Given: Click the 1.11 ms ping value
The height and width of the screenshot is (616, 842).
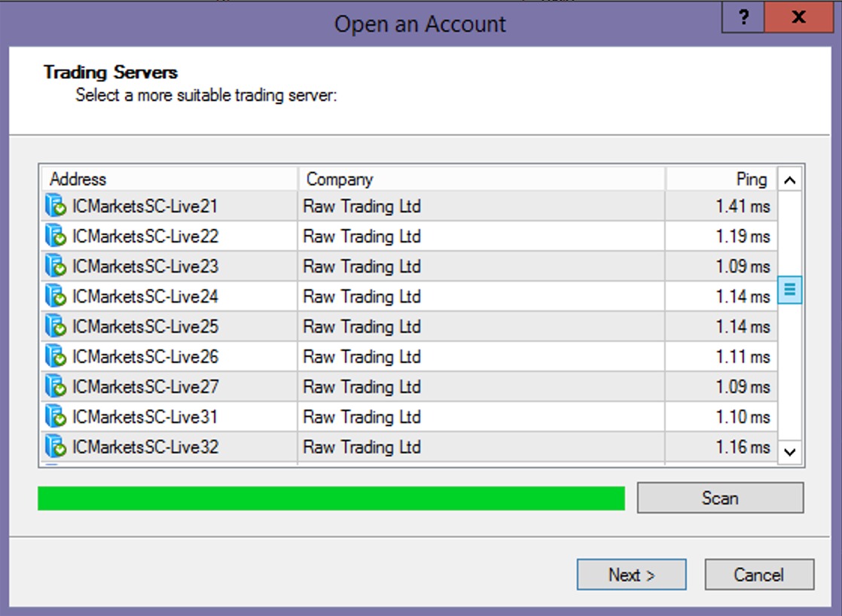Looking at the screenshot, I should [x=743, y=357].
